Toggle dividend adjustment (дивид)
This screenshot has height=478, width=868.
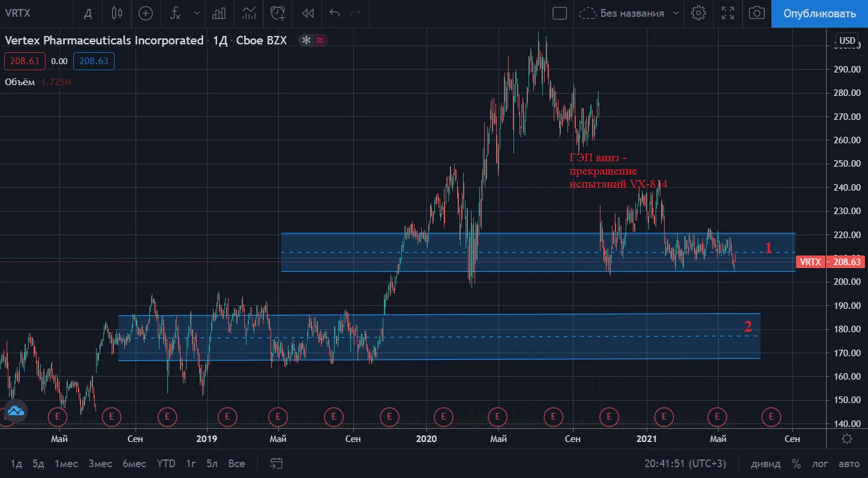click(x=766, y=464)
